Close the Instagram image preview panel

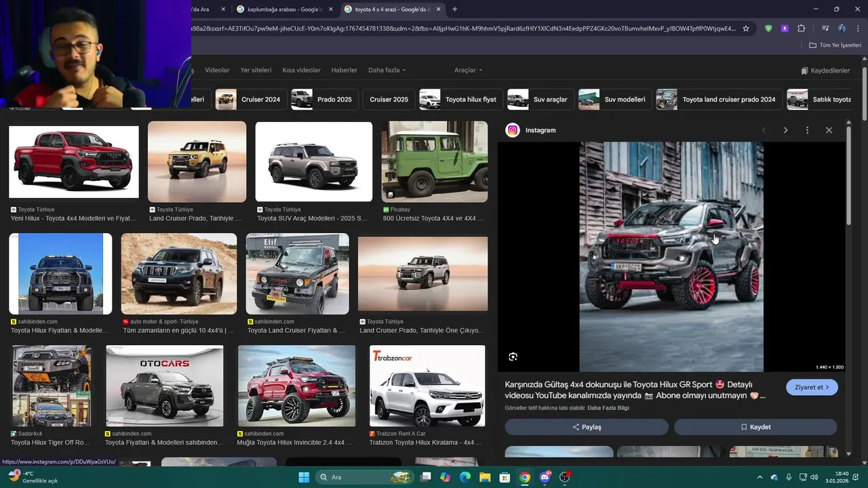pyautogui.click(x=829, y=130)
